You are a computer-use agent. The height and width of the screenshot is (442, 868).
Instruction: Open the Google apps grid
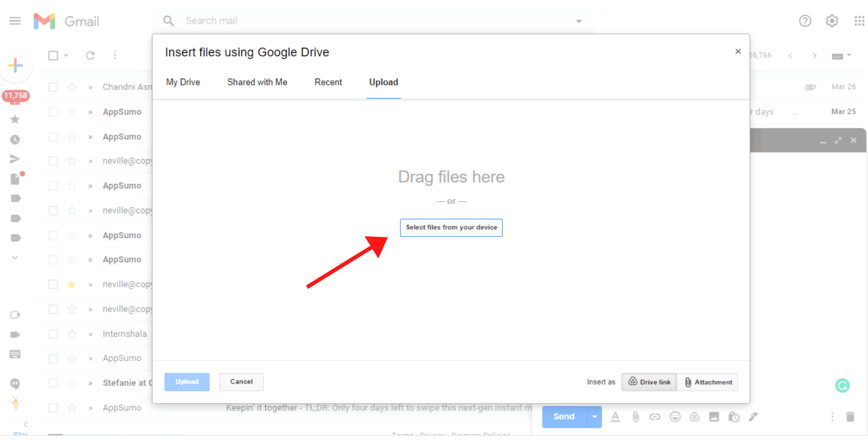tap(859, 21)
